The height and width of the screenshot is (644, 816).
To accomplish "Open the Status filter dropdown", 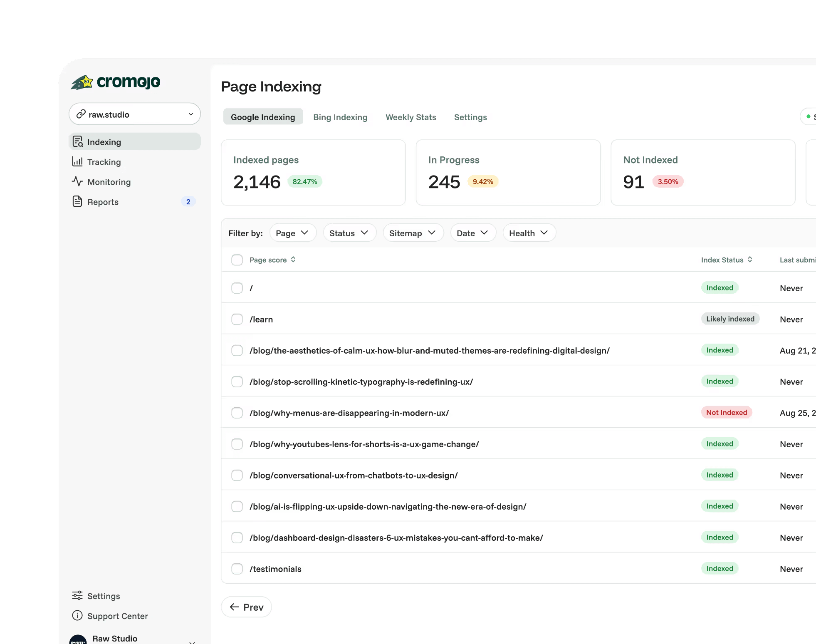I will [x=349, y=233].
